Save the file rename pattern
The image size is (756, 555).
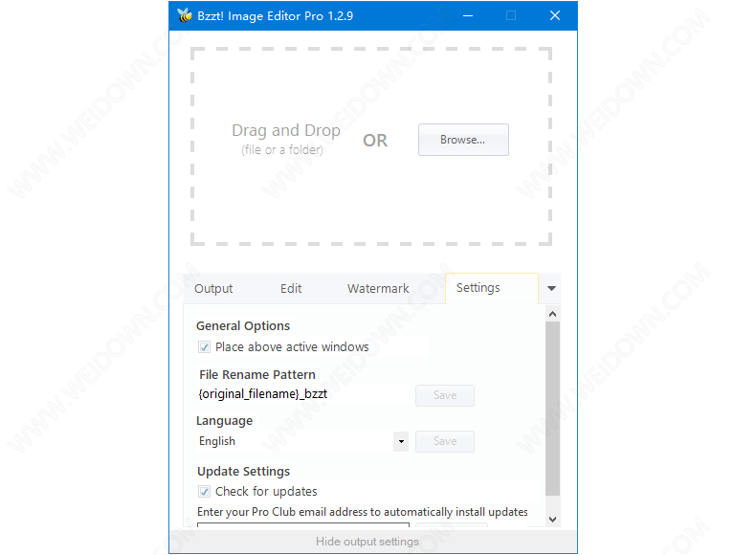point(445,395)
